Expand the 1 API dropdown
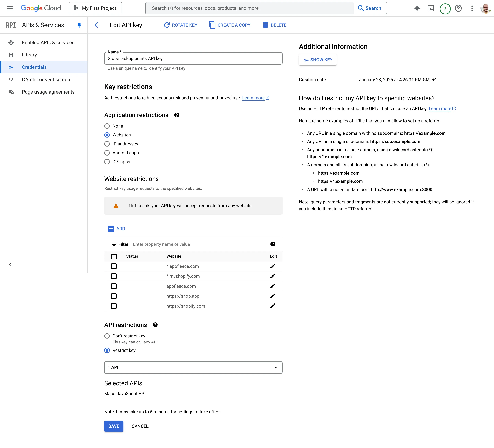 coord(193,367)
